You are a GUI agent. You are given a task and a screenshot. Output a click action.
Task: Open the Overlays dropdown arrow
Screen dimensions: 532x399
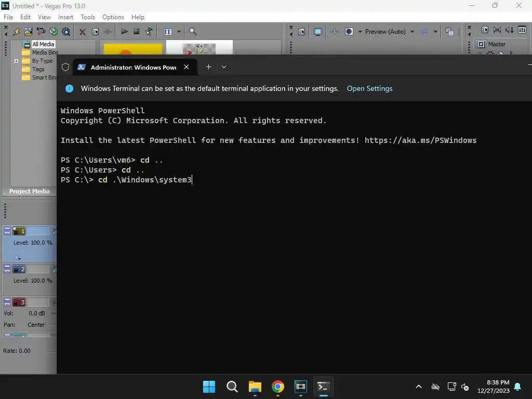coord(435,32)
